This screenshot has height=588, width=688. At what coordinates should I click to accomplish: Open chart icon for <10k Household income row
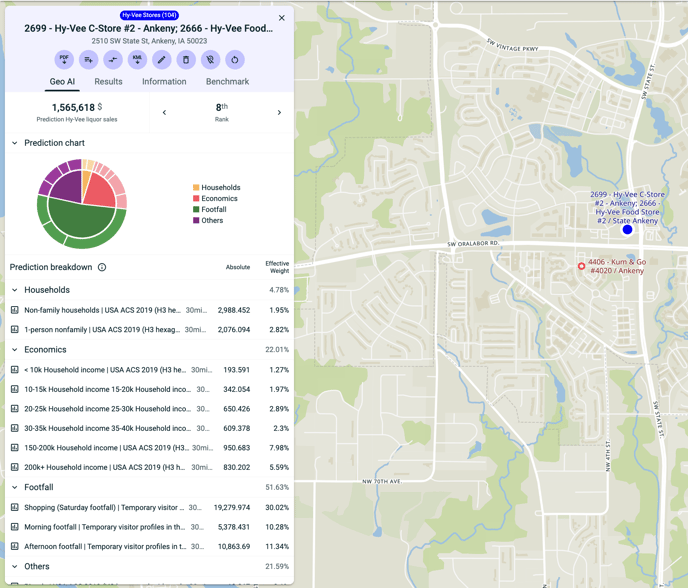(x=14, y=369)
